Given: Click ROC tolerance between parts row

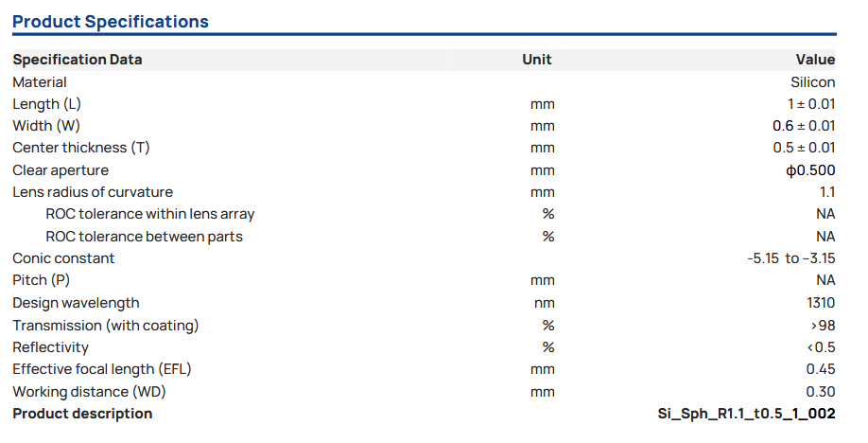Looking at the screenshot, I should click(x=144, y=237).
